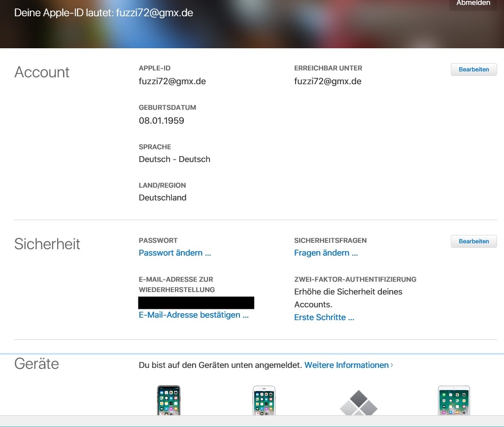Edit the Account section via Bearbeiten
The width and height of the screenshot is (504, 427).
click(x=474, y=69)
